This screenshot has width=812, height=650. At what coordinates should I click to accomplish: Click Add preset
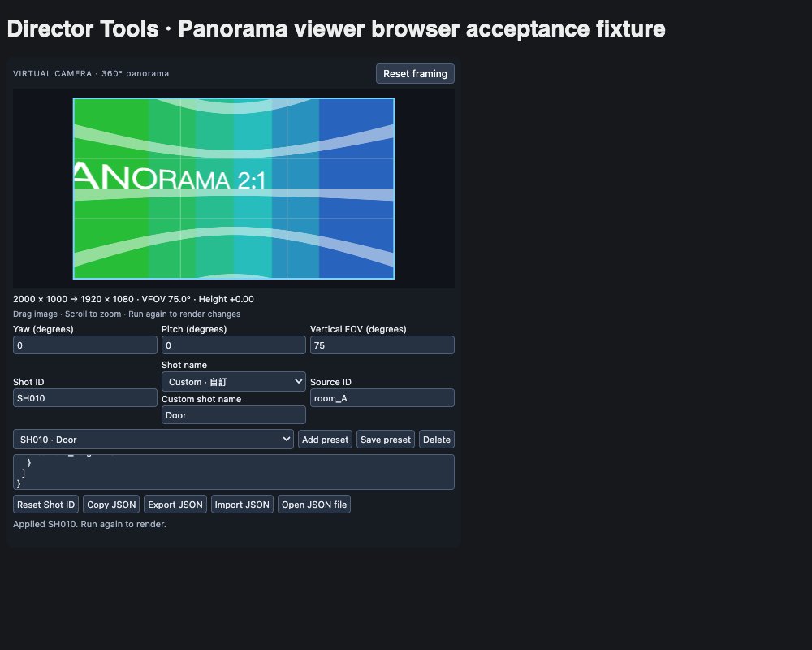point(326,440)
